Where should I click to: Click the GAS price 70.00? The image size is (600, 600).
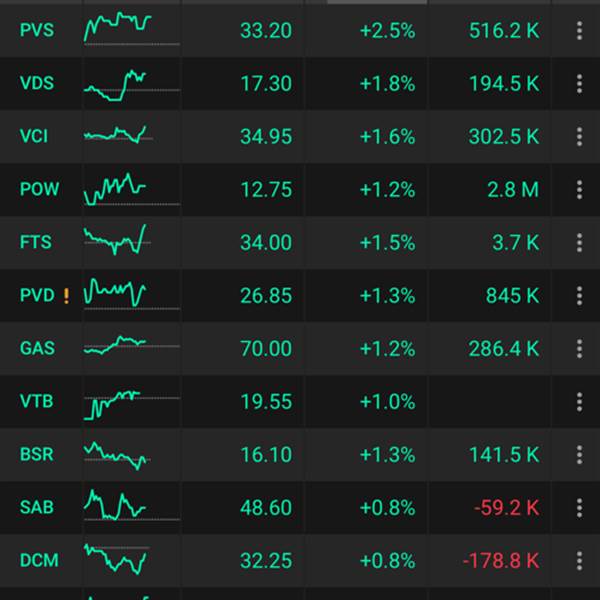coord(266,349)
